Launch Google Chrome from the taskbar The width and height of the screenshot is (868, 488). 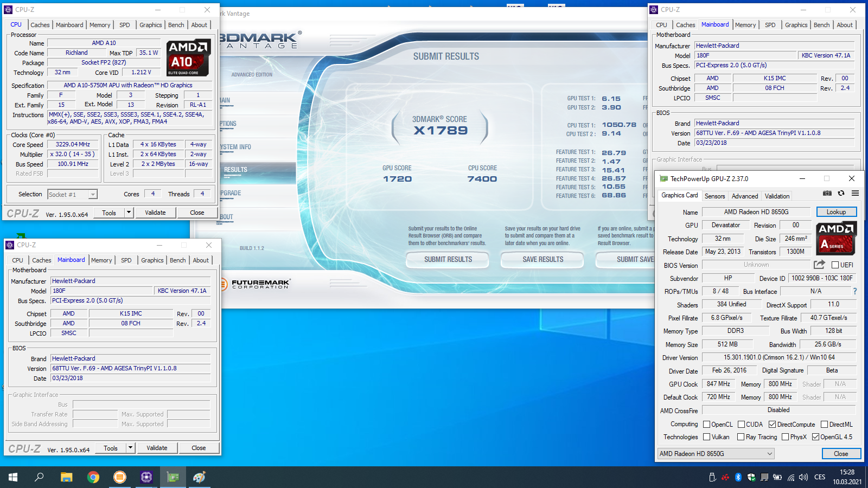[x=93, y=477]
